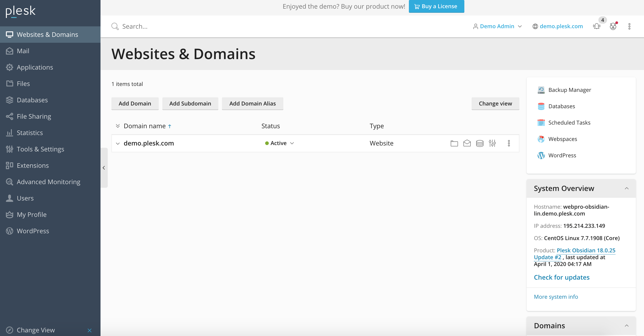Viewport: 644px width, 336px height.
Task: Open demo.plesk.com domain name in list
Action: click(x=148, y=143)
